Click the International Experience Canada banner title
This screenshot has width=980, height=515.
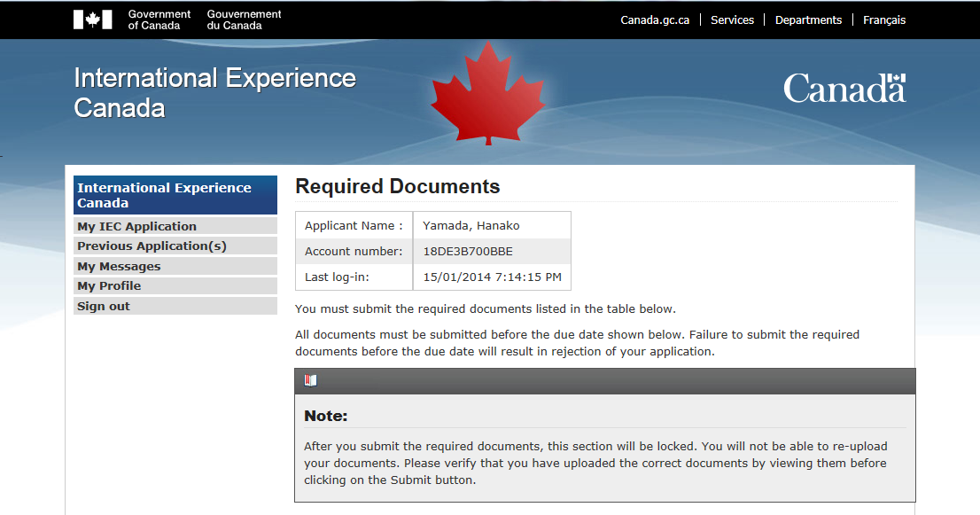click(x=215, y=93)
